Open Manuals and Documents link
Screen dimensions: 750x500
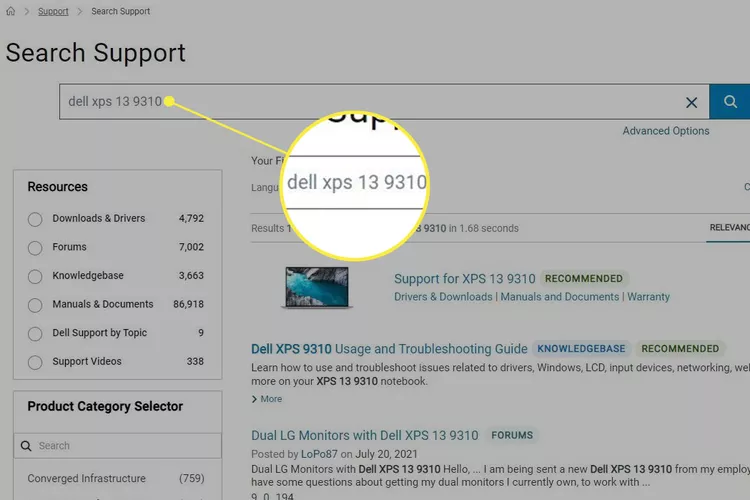click(x=560, y=297)
